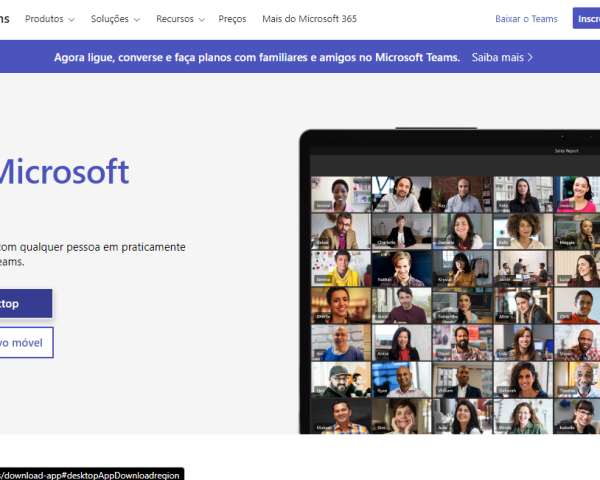Select Kelly's video tile
This screenshot has height=480, width=600.
(523, 231)
